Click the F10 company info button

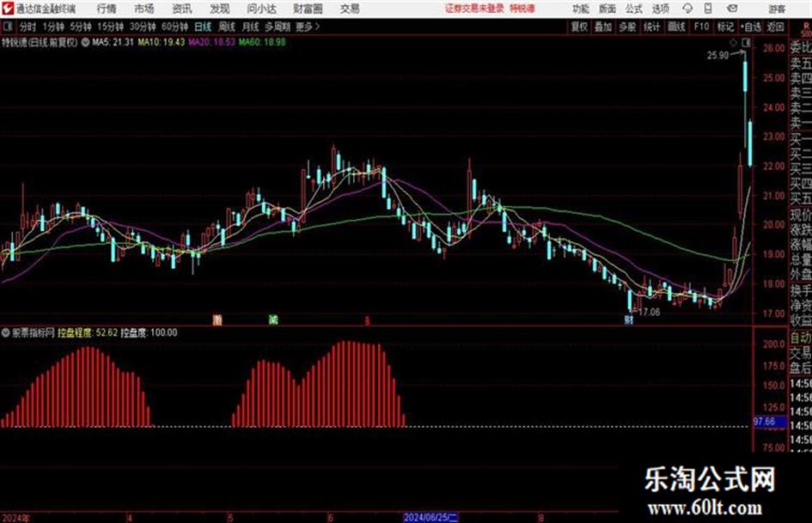[x=701, y=27]
